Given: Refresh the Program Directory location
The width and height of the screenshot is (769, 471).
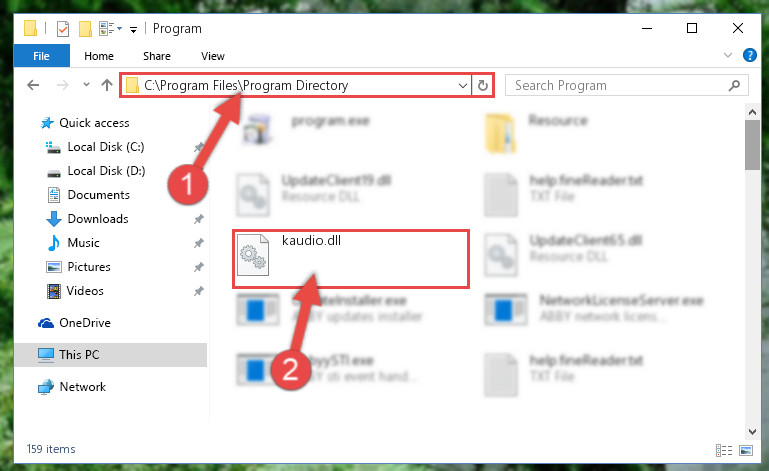Looking at the screenshot, I should 483,85.
